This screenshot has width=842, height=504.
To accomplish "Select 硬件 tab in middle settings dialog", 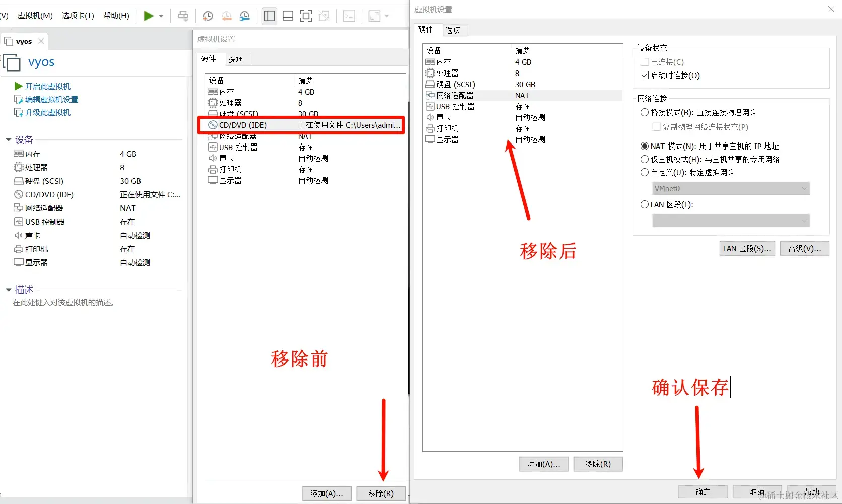I will (x=208, y=59).
